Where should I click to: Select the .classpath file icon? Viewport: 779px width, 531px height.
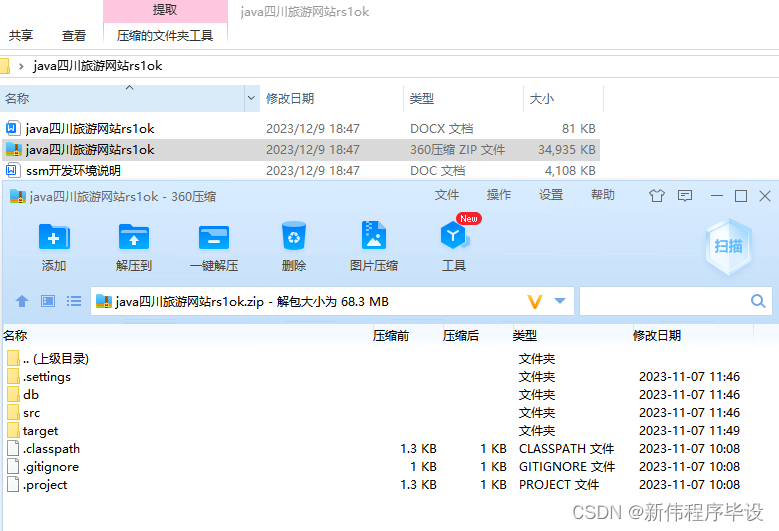pyautogui.click(x=13, y=448)
